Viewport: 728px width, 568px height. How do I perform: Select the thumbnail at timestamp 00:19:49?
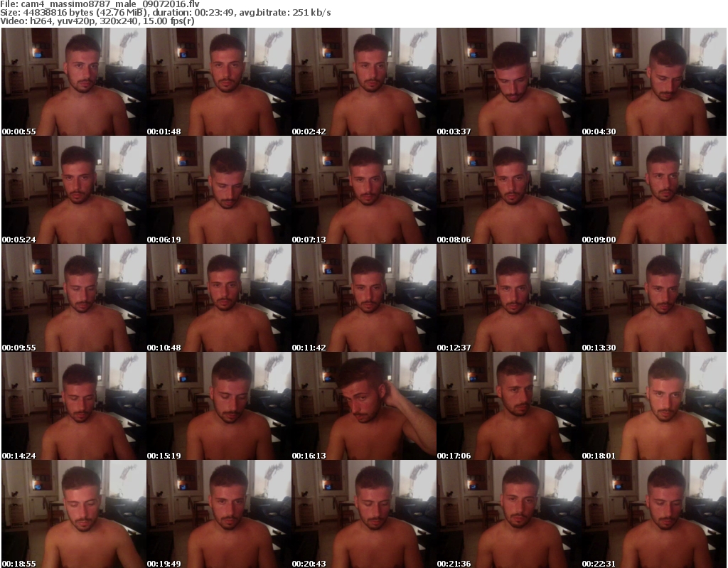[219, 514]
